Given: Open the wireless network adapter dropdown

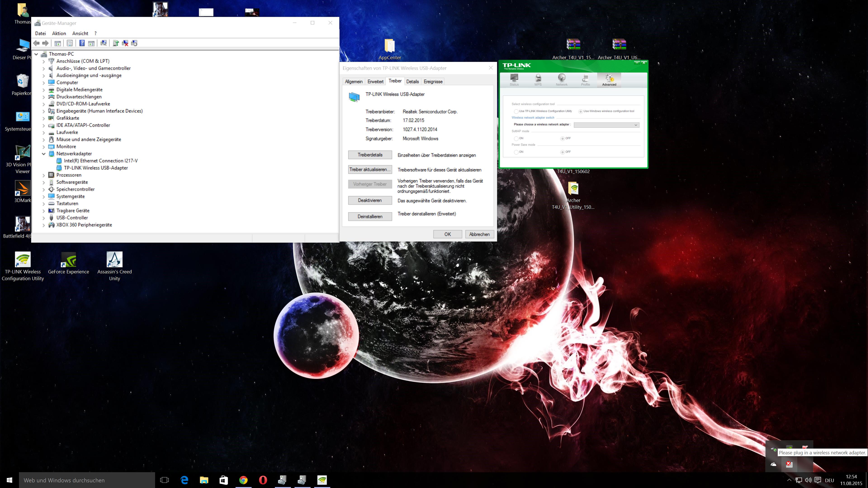Looking at the screenshot, I should click(x=606, y=125).
